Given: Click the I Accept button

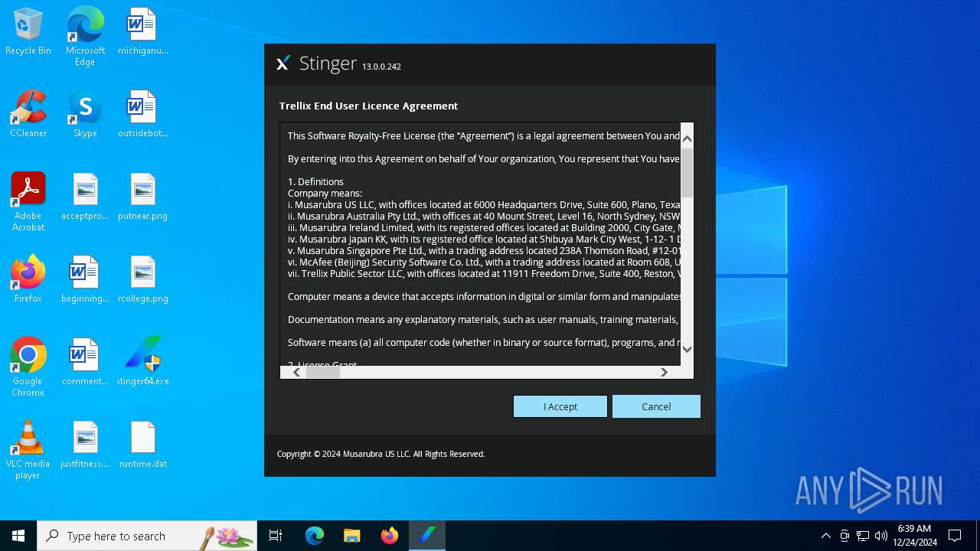Looking at the screenshot, I should (x=560, y=406).
